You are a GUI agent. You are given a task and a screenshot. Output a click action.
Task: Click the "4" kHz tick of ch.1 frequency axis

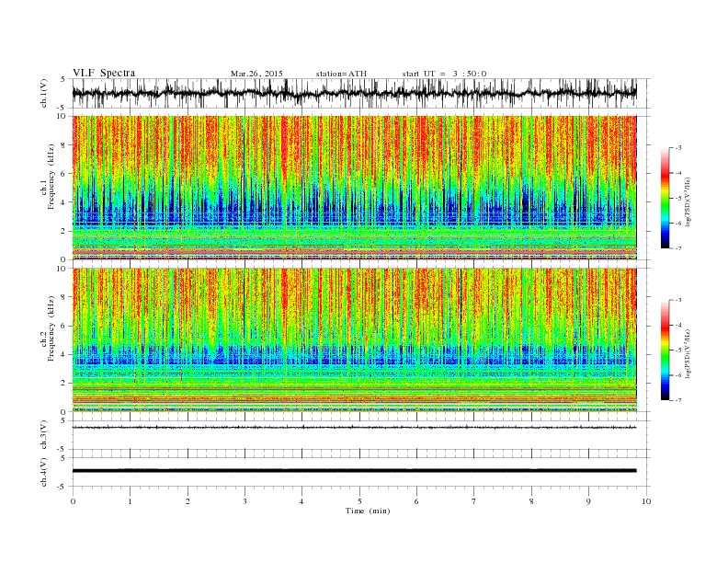pyautogui.click(x=63, y=202)
